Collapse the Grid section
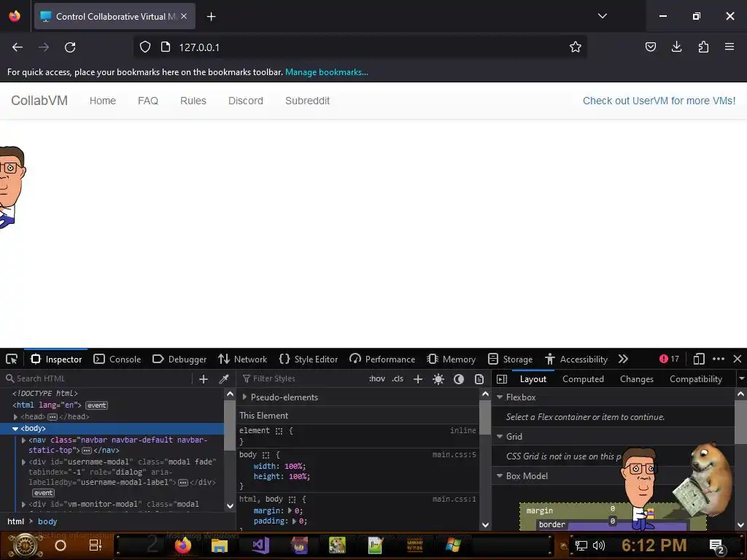Screen dimensions: 747x560 click(500, 436)
